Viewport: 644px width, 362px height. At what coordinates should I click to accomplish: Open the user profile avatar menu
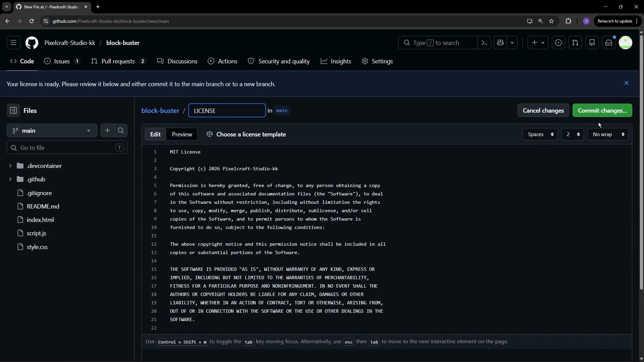(626, 43)
